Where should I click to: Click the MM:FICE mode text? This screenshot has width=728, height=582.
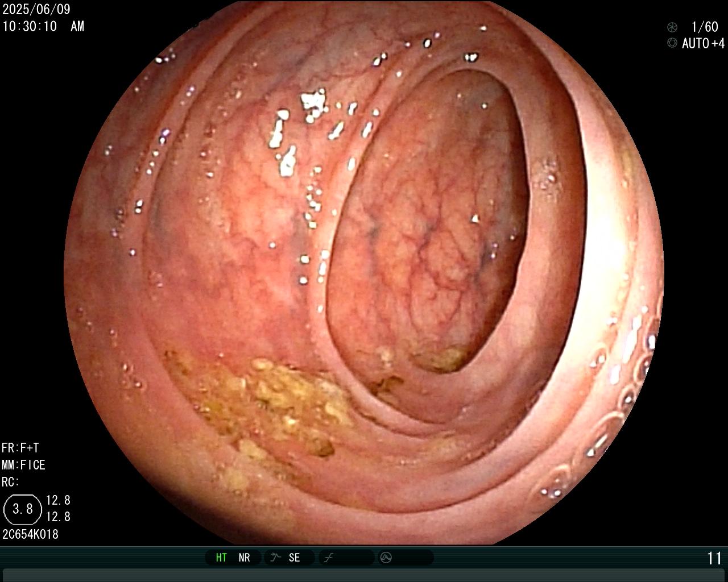click(23, 465)
